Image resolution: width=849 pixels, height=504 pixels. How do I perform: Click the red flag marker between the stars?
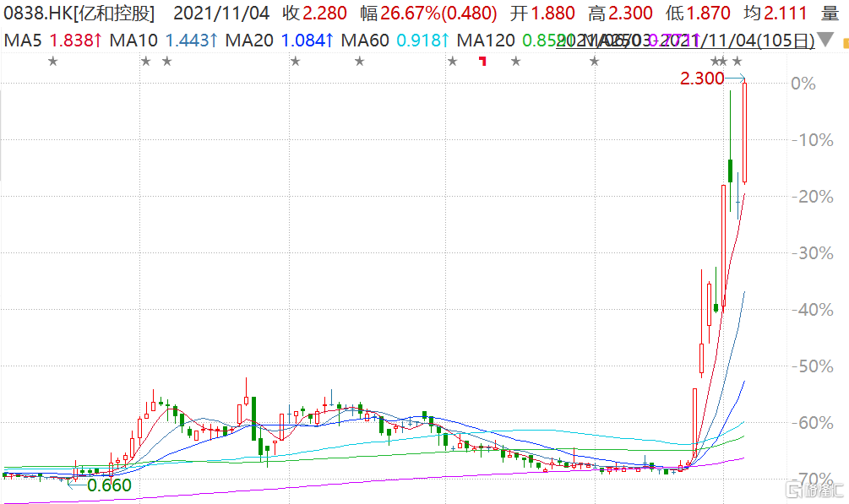[482, 61]
